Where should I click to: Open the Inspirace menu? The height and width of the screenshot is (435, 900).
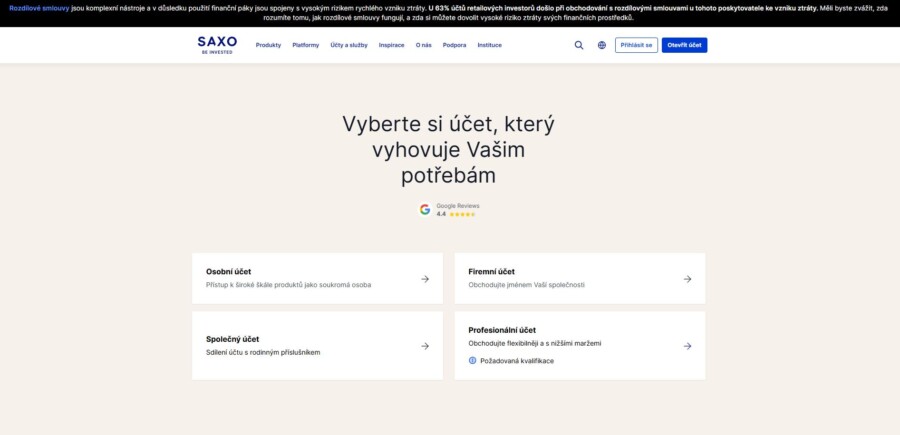click(x=391, y=45)
